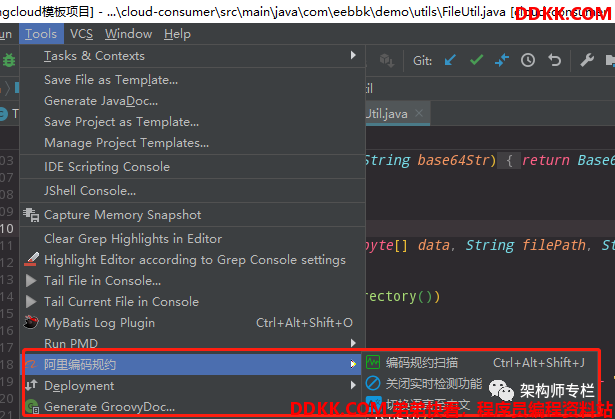Viewport: 615px width, 419px height.
Task: Click the 'return' keyword in editor
Action: [546, 160]
